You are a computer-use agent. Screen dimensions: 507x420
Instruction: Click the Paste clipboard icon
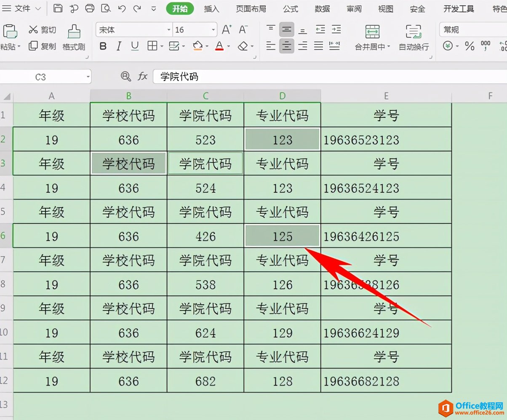click(9, 31)
